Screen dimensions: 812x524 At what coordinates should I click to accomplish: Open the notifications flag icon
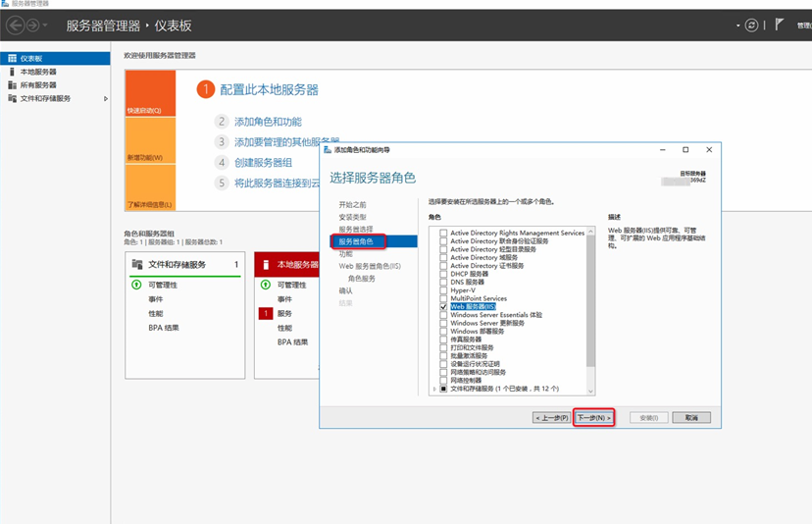click(x=780, y=25)
